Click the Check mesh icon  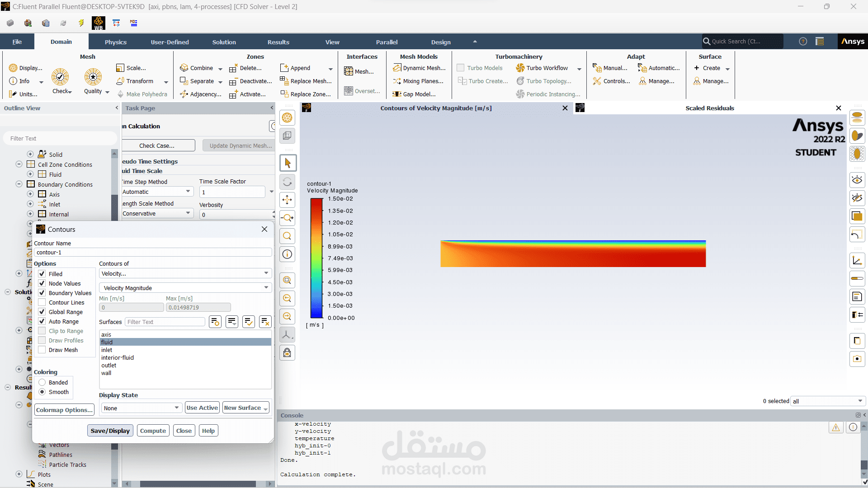coord(60,77)
